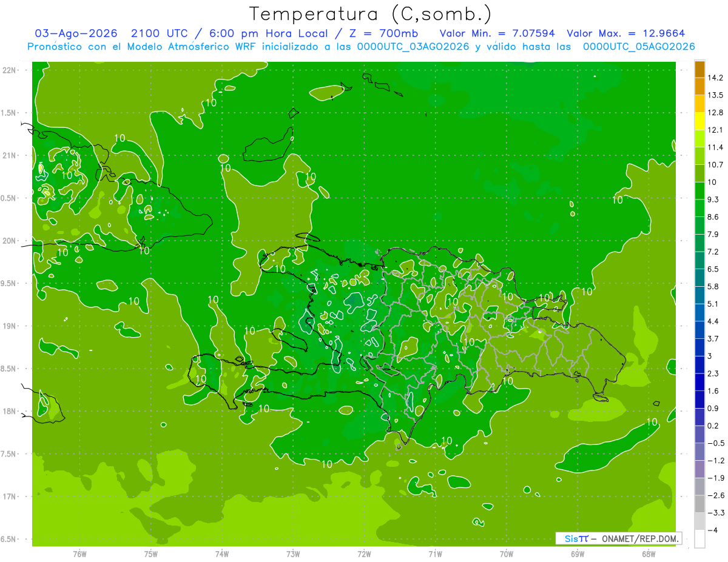
Task: Click the '1.5N' latitude label
Action: tap(10, 113)
